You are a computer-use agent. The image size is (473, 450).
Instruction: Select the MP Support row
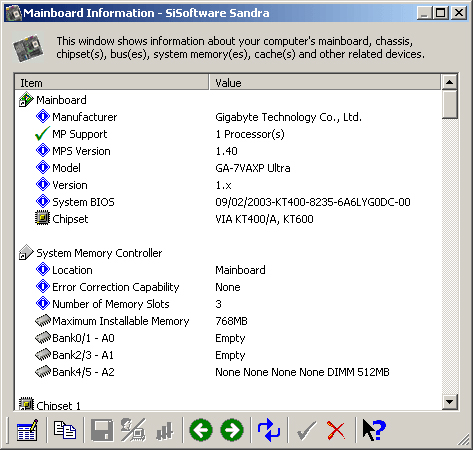(x=228, y=134)
